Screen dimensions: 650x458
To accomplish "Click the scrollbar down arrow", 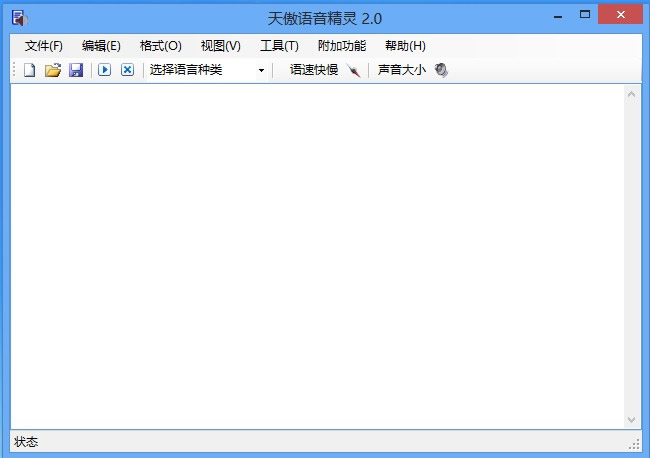I will coord(631,420).
